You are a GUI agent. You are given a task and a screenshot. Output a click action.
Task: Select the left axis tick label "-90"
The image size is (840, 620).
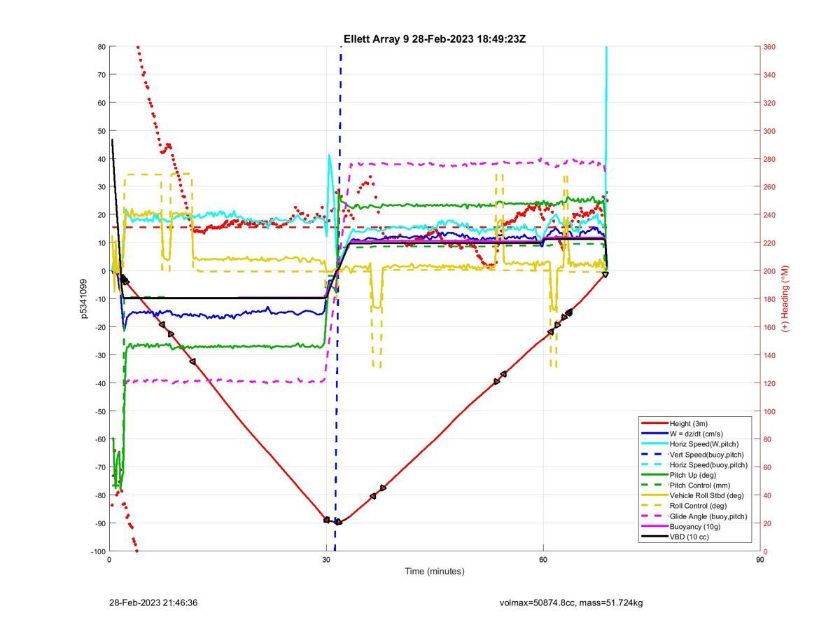99,523
